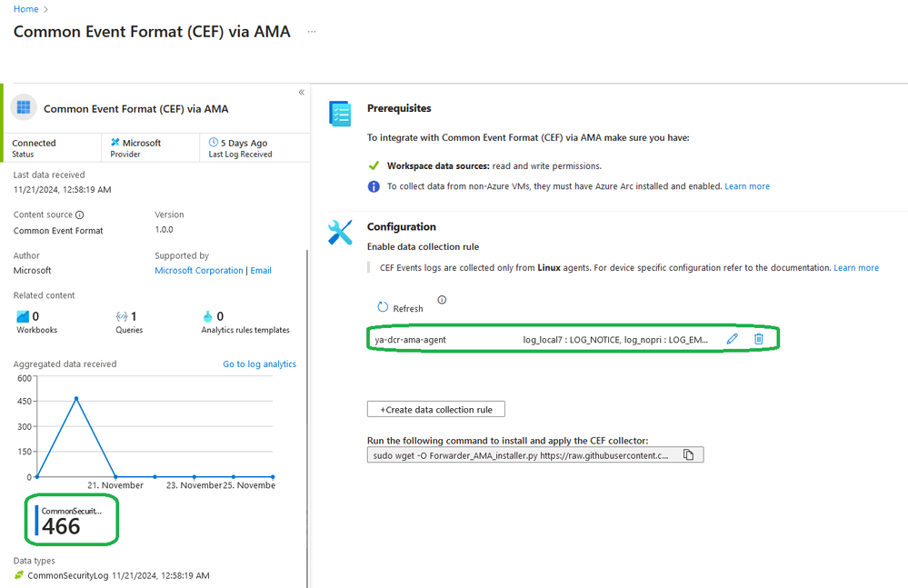This screenshot has width=908, height=588.
Task: Click the Prerequisites checklist icon
Action: click(x=340, y=114)
